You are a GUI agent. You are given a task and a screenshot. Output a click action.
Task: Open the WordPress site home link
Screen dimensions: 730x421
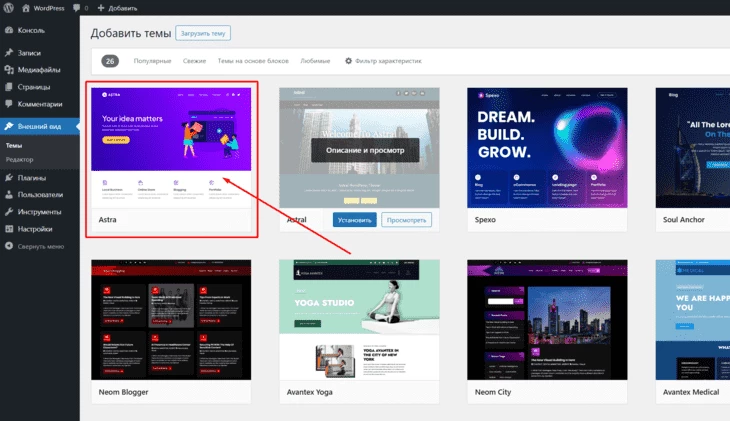[43, 8]
